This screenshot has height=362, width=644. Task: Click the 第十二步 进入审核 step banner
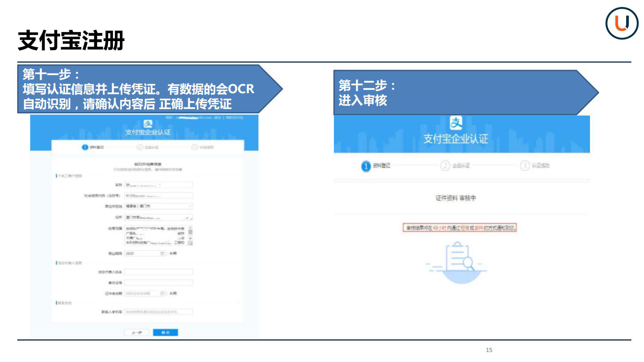(x=466, y=93)
